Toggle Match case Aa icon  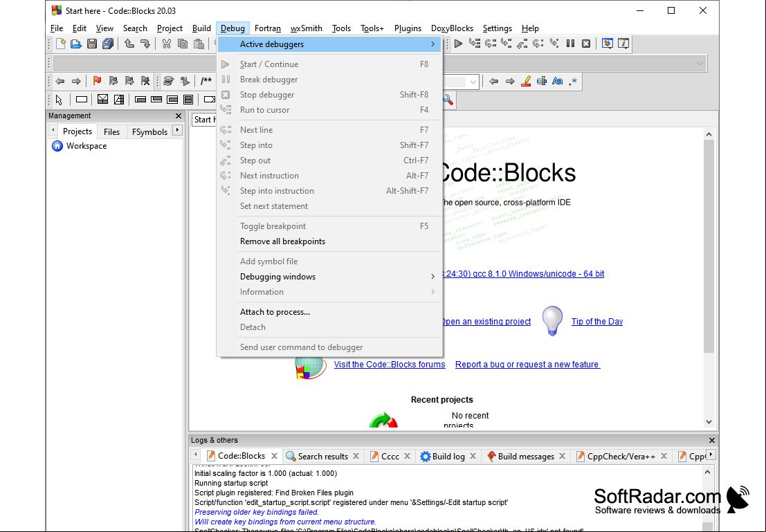558,81
